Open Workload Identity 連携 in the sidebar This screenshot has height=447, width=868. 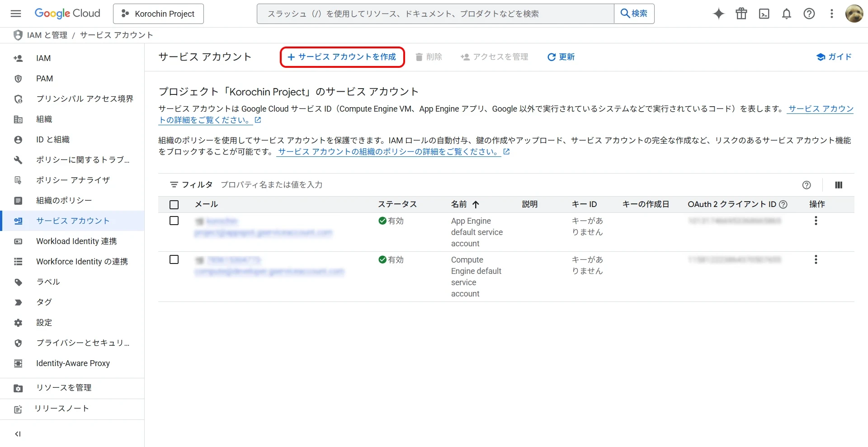pos(76,241)
